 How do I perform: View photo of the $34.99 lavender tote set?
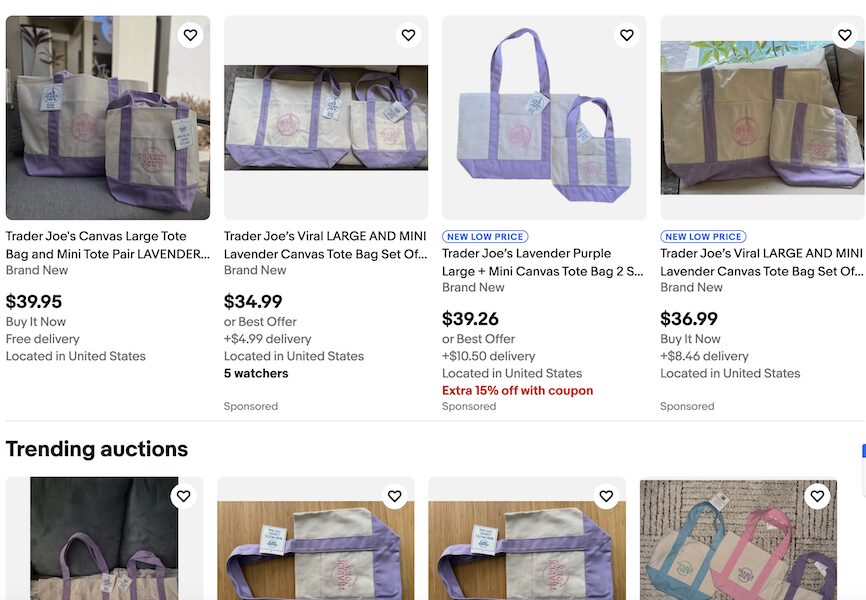tap(326, 118)
